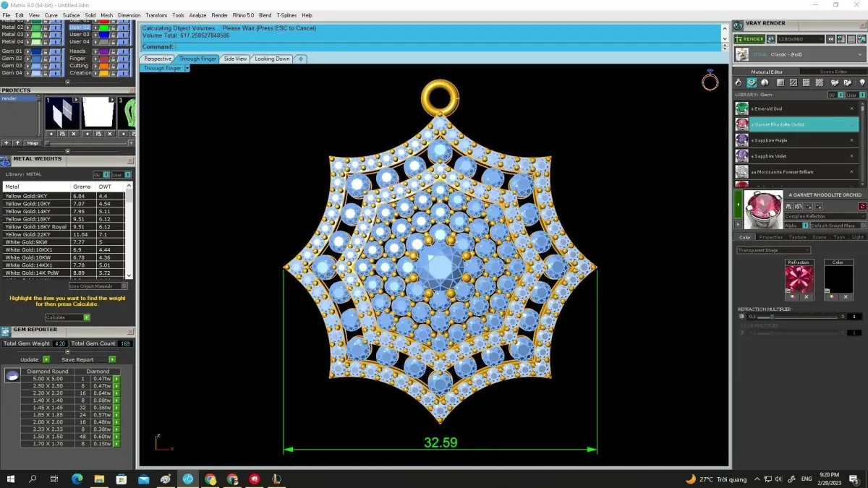
Task: Open the T-Splines menu
Action: [286, 15]
